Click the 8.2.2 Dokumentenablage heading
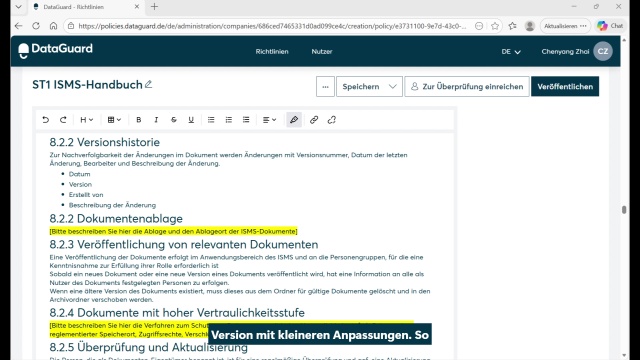Viewport: 640px width, 360px height. 116,218
